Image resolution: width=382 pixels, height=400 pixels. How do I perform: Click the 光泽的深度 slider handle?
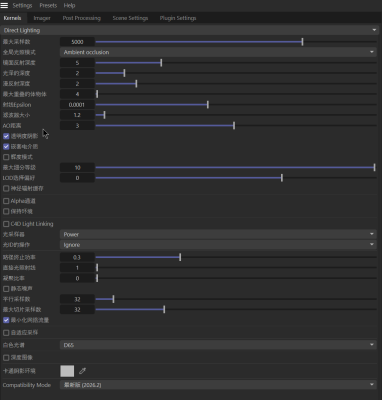coord(124,73)
